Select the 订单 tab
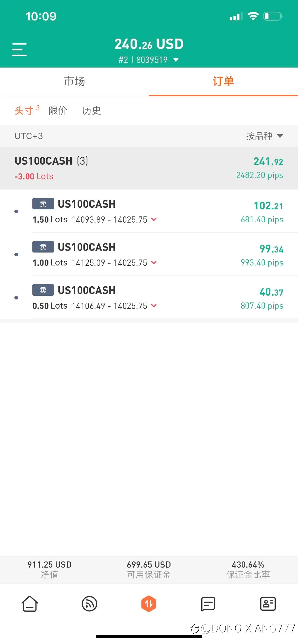The height and width of the screenshot is (644, 298). [223, 81]
